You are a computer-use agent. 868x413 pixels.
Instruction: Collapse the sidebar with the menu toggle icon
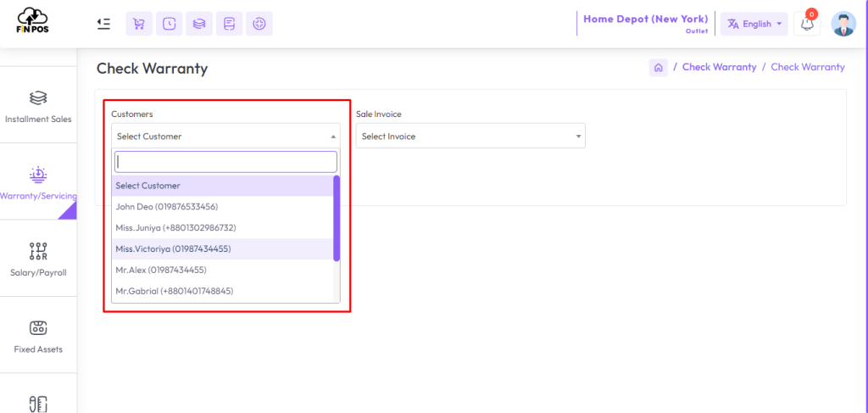point(103,24)
